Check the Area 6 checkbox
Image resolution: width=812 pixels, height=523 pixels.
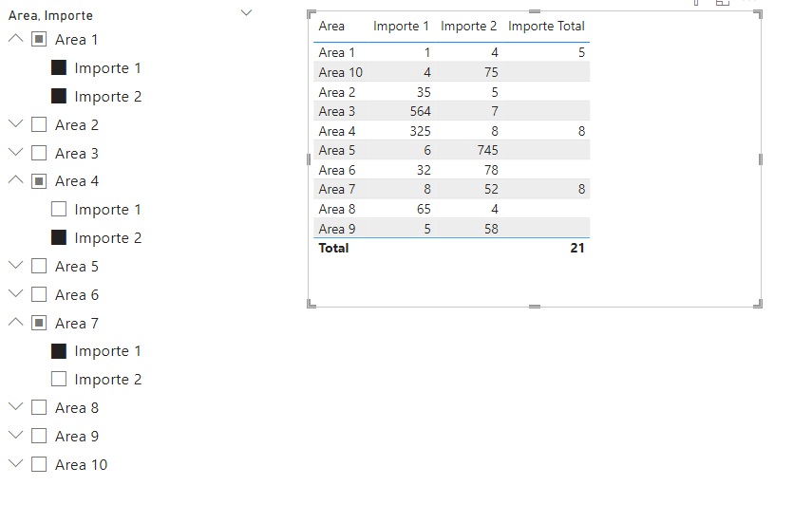click(39, 294)
